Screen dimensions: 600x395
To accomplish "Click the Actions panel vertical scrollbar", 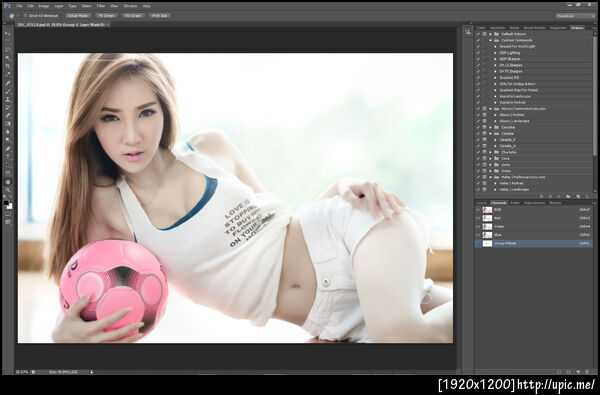I will tap(595, 96).
